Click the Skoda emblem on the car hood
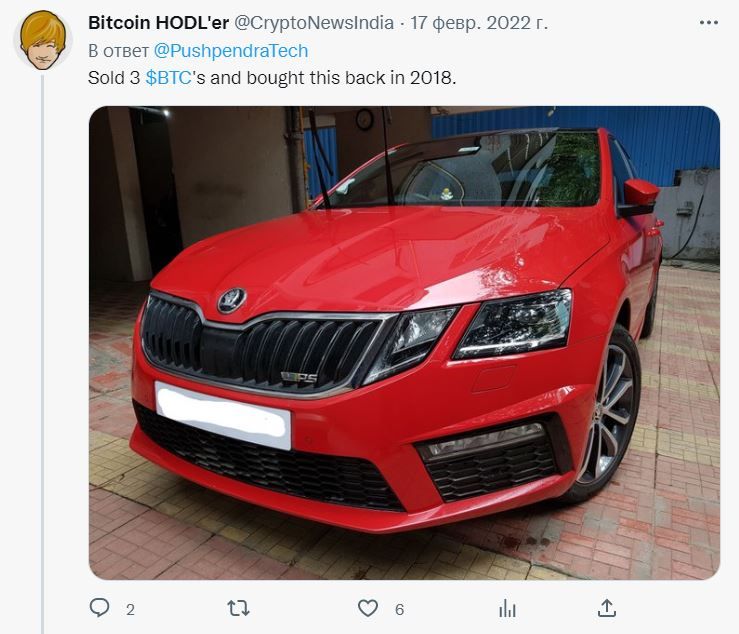 [231, 300]
